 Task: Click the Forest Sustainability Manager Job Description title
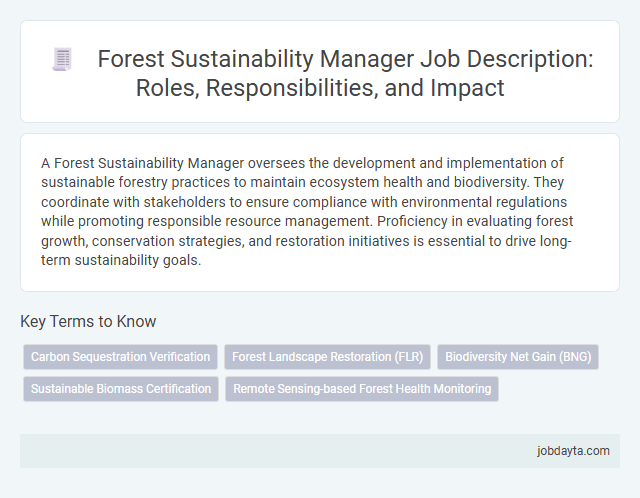(x=345, y=73)
